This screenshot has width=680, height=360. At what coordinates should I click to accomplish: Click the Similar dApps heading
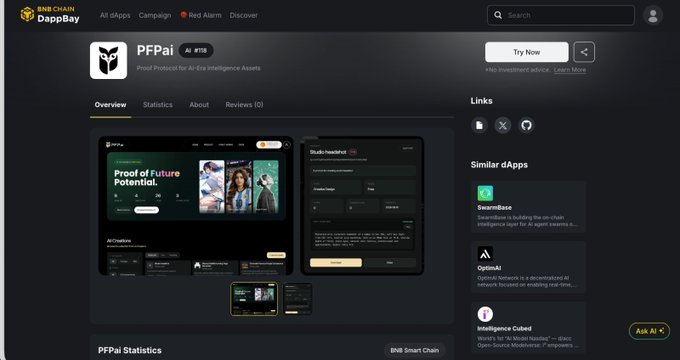pyautogui.click(x=499, y=165)
